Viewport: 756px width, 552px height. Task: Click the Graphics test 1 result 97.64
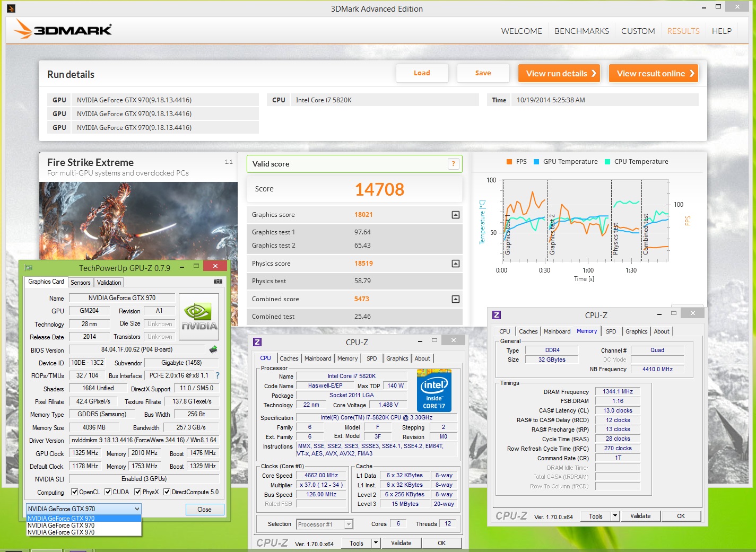(363, 232)
